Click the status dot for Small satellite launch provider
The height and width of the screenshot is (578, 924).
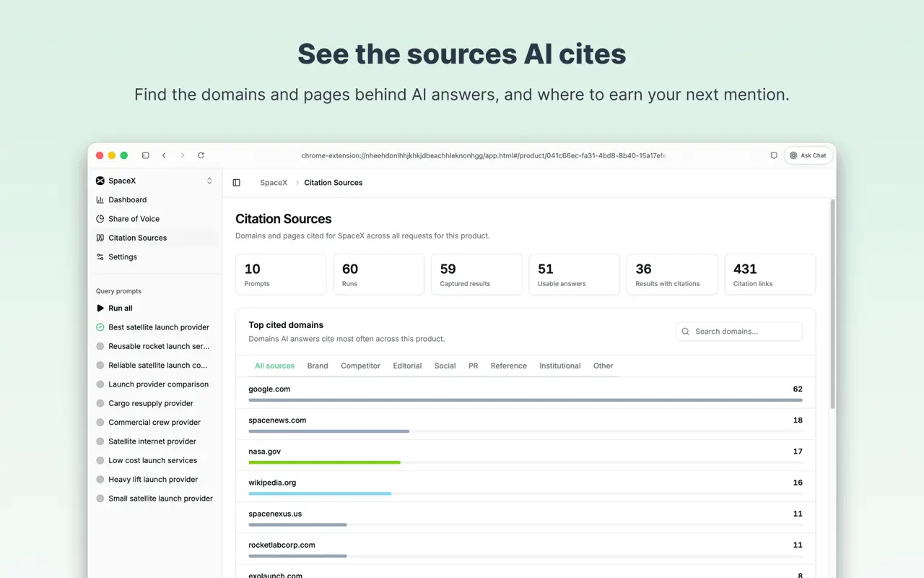coord(100,499)
